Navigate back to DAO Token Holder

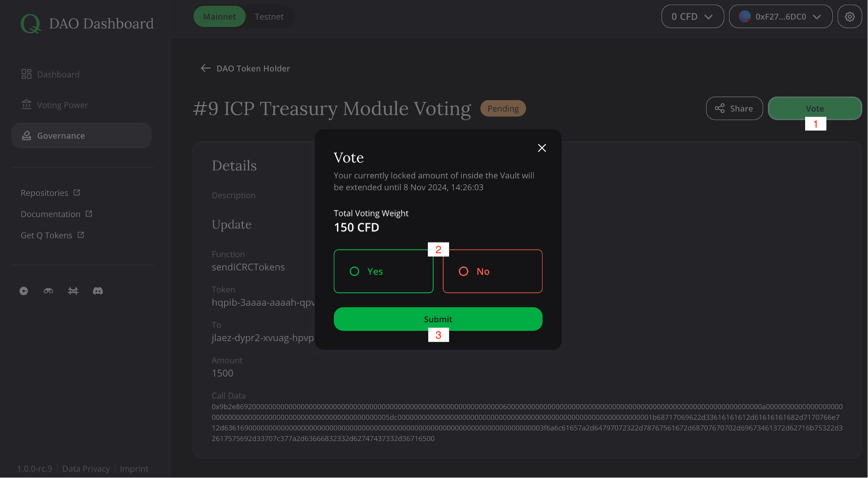(x=245, y=68)
